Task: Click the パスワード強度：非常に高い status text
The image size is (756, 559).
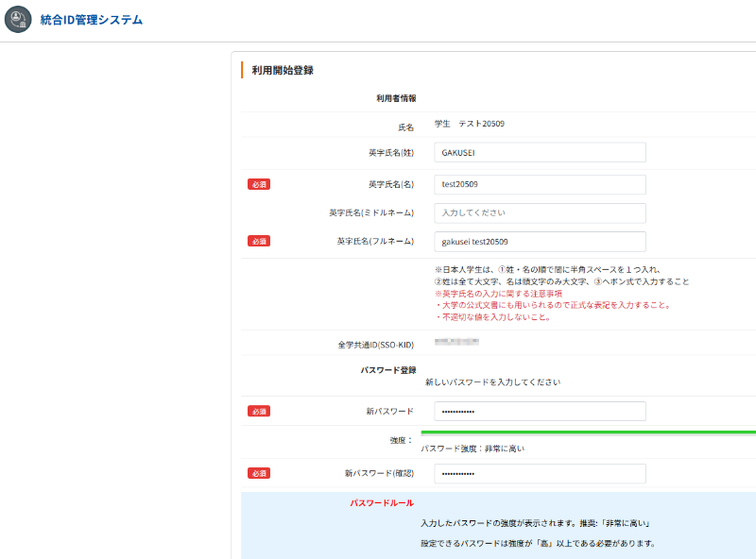Action: coord(472,449)
